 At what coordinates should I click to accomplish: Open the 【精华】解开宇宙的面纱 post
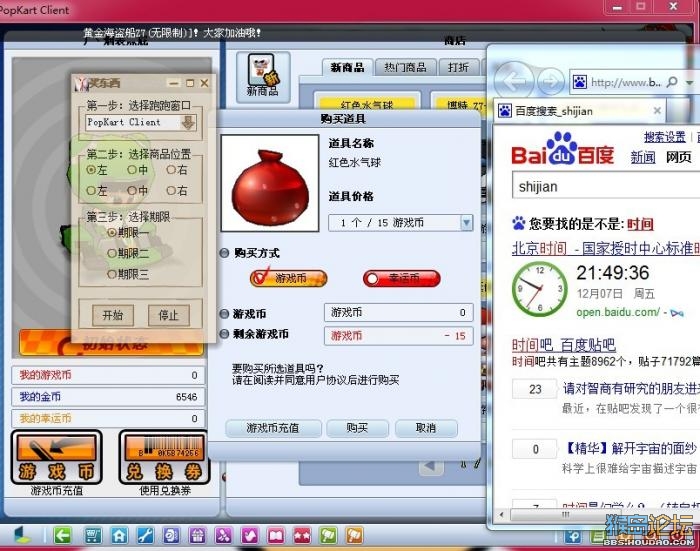click(x=631, y=448)
